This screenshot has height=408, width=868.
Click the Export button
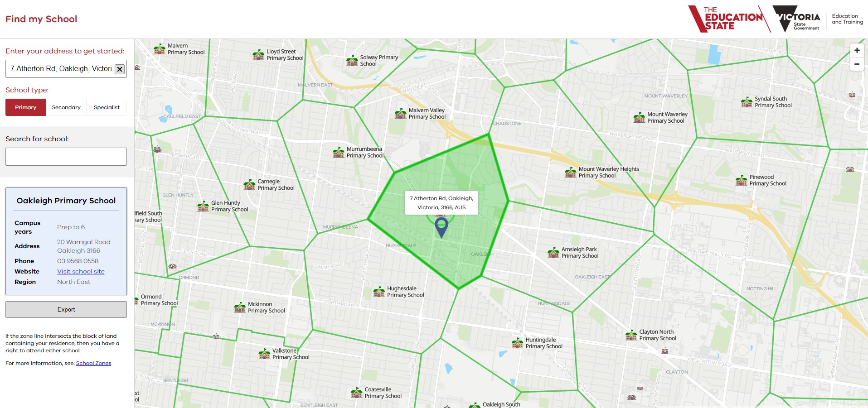pyautogui.click(x=66, y=310)
